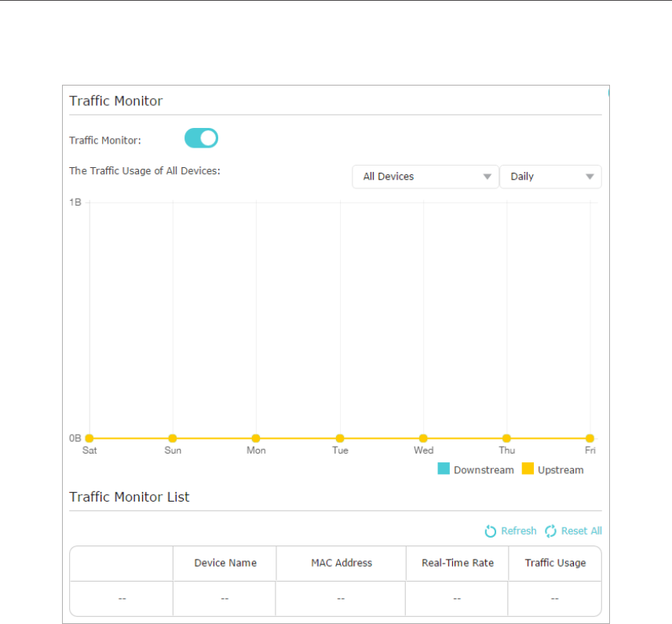
Task: Click the Upstream legend label
Action: pos(561,470)
